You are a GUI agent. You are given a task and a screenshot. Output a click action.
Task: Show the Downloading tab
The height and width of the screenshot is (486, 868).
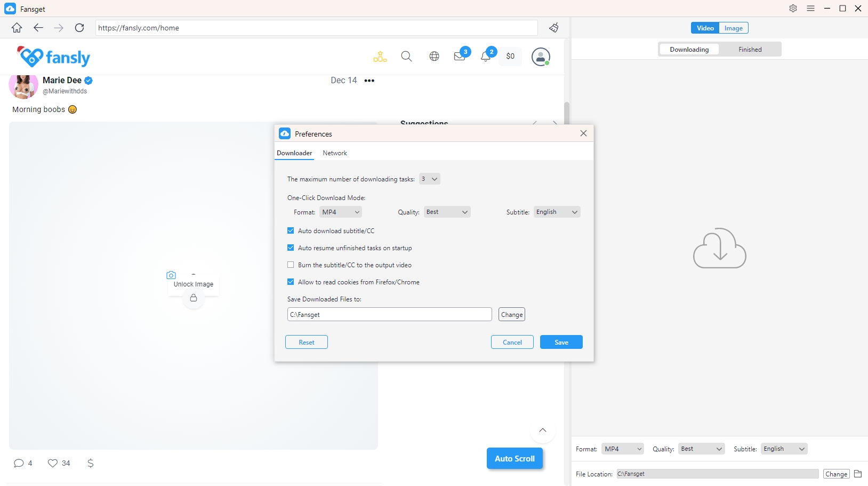pos(689,50)
